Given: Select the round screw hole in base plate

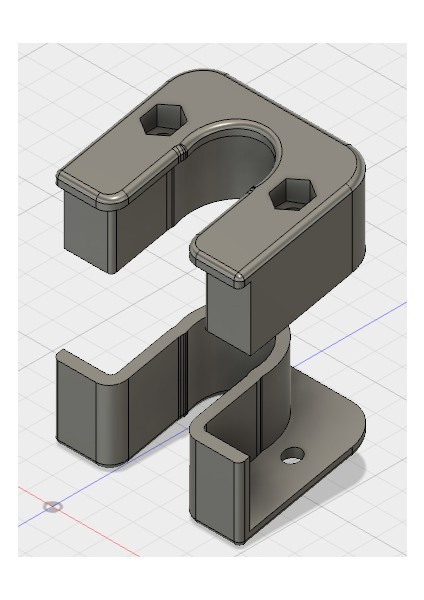Looking at the screenshot, I should click(293, 455).
